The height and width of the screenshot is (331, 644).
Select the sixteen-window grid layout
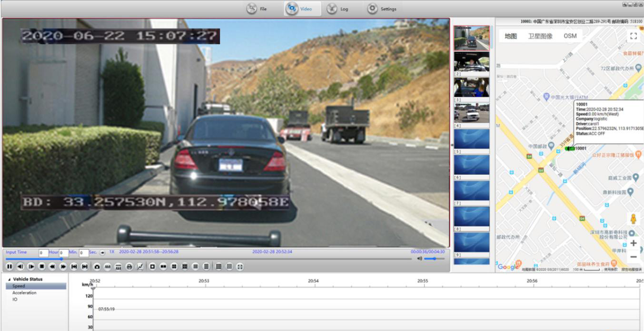218,267
